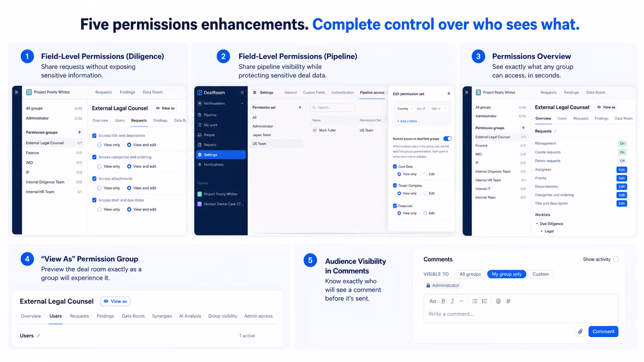Screen dimensions: 644x362
Task: Uncheck Access attachments
Action: tap(94, 178)
